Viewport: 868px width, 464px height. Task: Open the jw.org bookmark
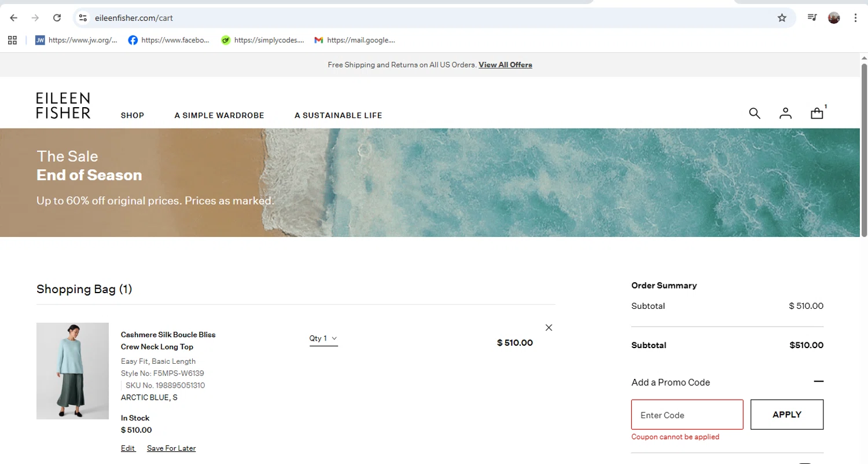coord(76,40)
